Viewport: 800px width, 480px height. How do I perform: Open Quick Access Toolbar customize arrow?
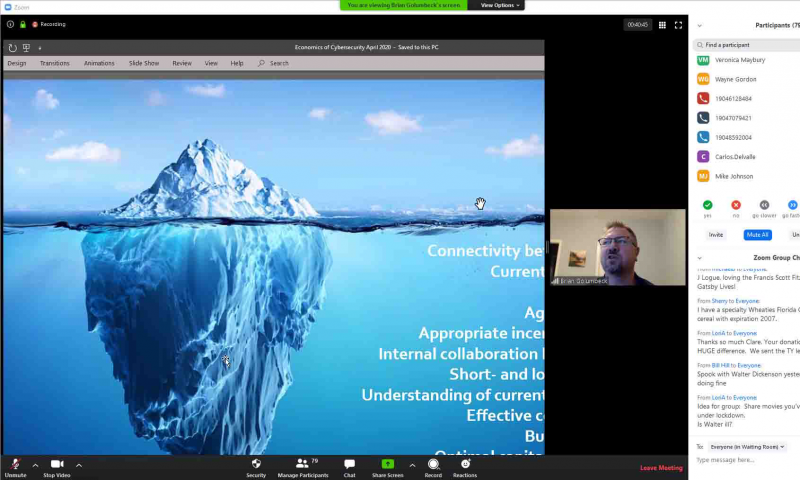40,48
